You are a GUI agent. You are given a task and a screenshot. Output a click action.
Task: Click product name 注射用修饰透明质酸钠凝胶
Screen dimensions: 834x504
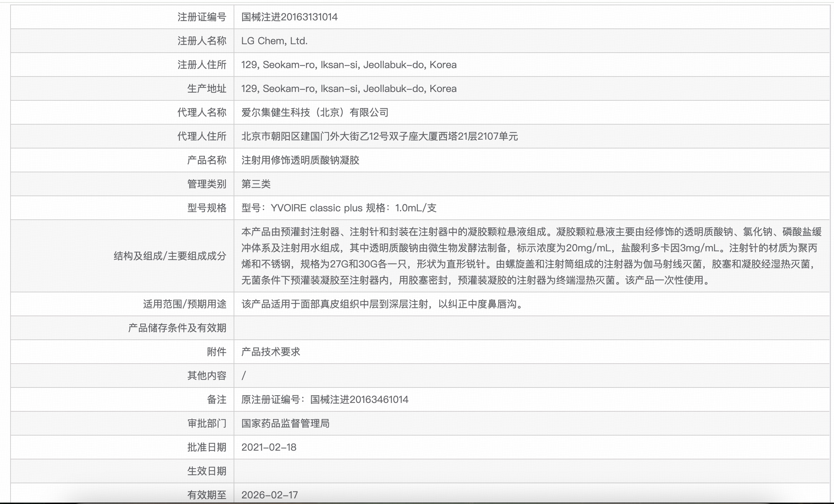click(300, 160)
